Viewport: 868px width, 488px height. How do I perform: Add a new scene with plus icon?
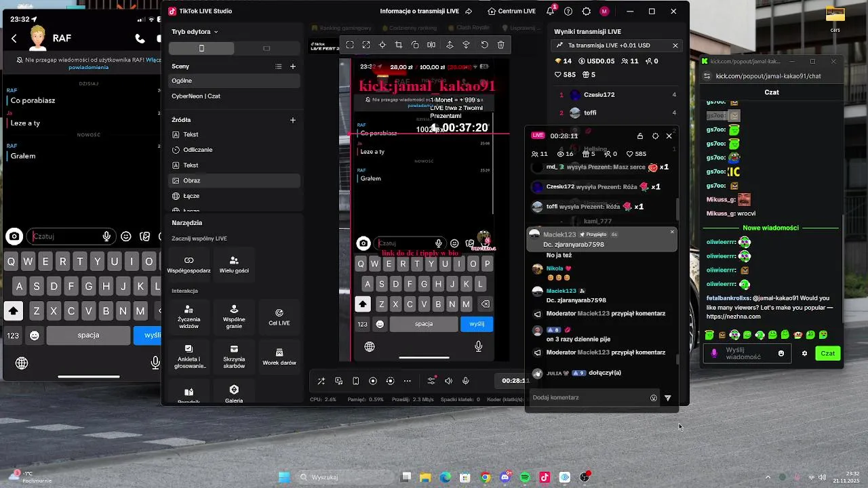coord(293,66)
